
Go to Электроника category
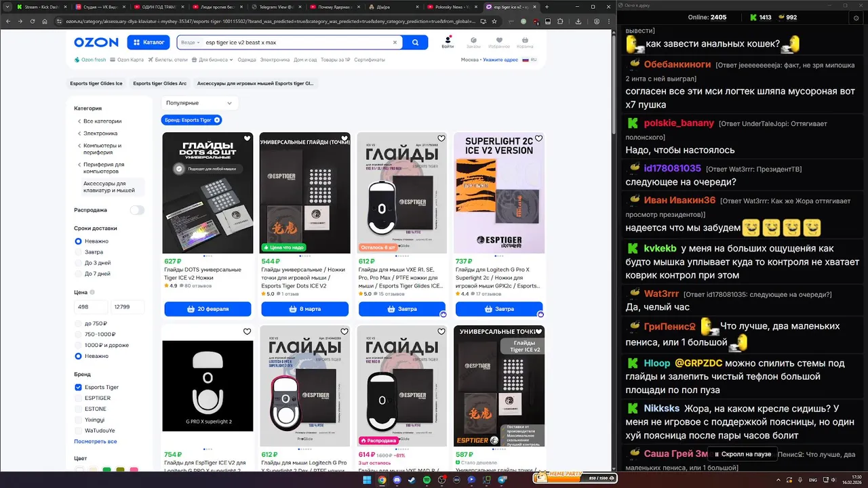[x=100, y=134]
